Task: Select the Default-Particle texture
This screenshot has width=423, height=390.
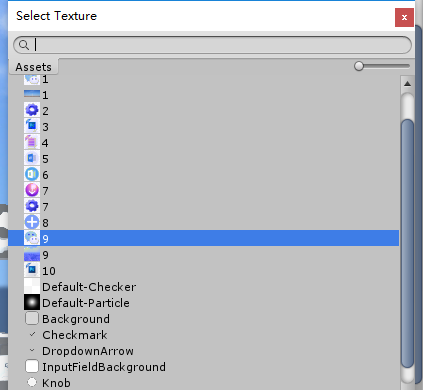Action: click(203, 303)
